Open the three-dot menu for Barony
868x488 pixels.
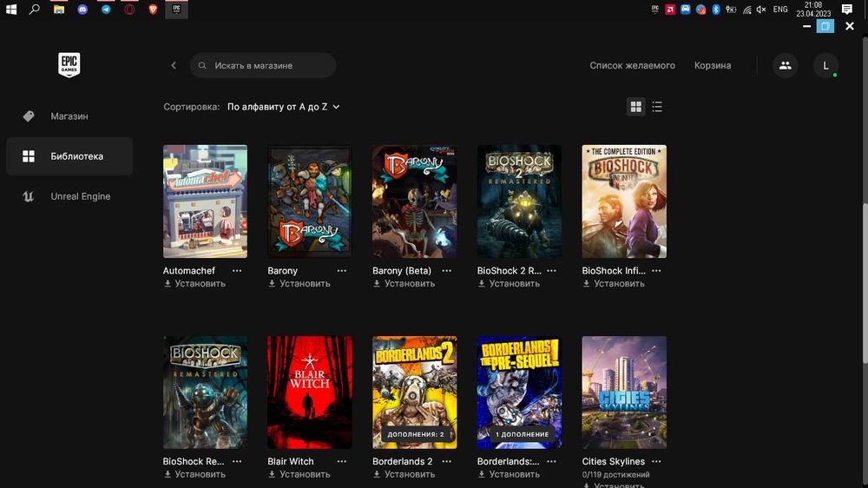pos(341,271)
